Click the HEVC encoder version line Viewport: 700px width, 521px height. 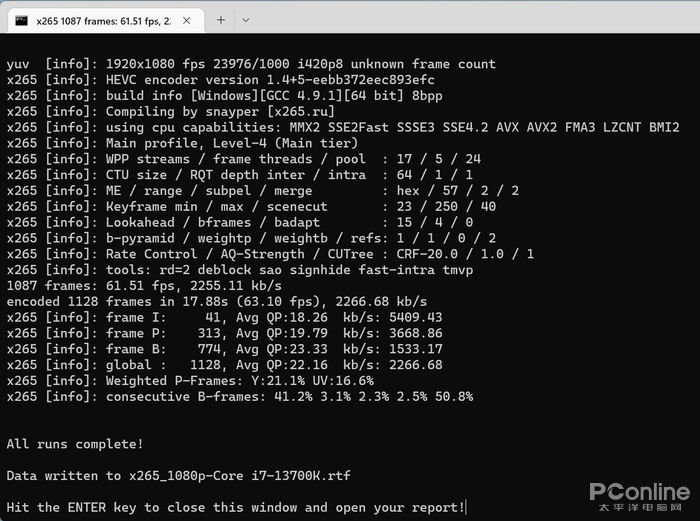[x=220, y=80]
